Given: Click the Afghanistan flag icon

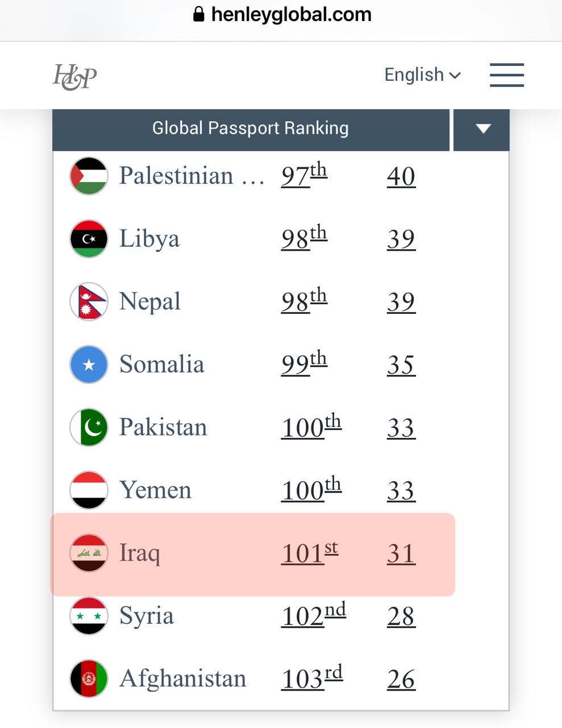Looking at the screenshot, I should click(x=89, y=679).
